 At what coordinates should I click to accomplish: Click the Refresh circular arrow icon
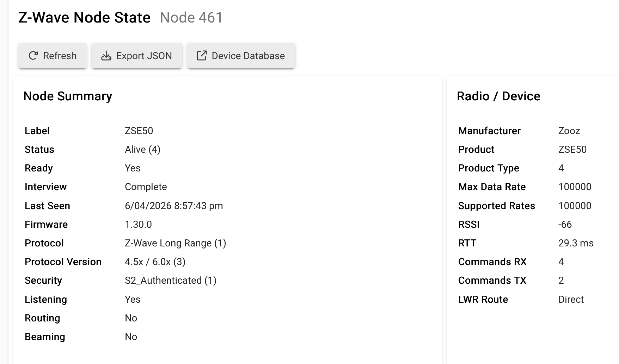33,56
